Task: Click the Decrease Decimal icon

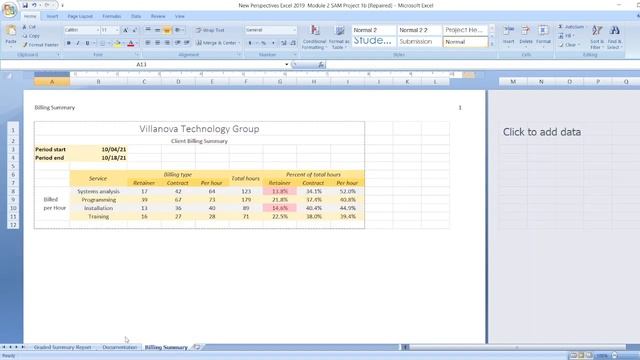Action: click(x=293, y=43)
